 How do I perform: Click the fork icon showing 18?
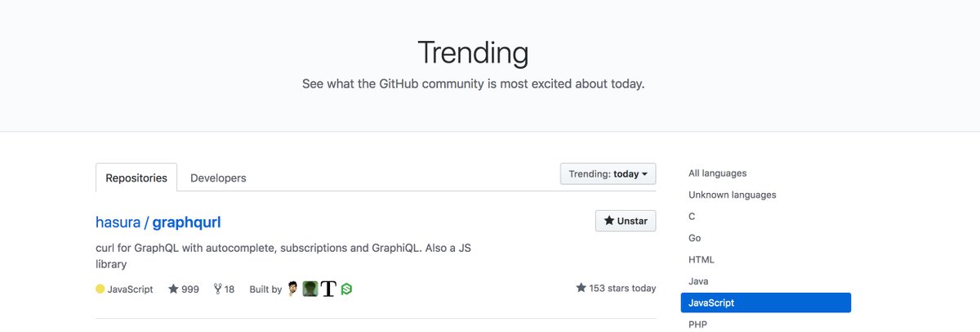click(217, 289)
